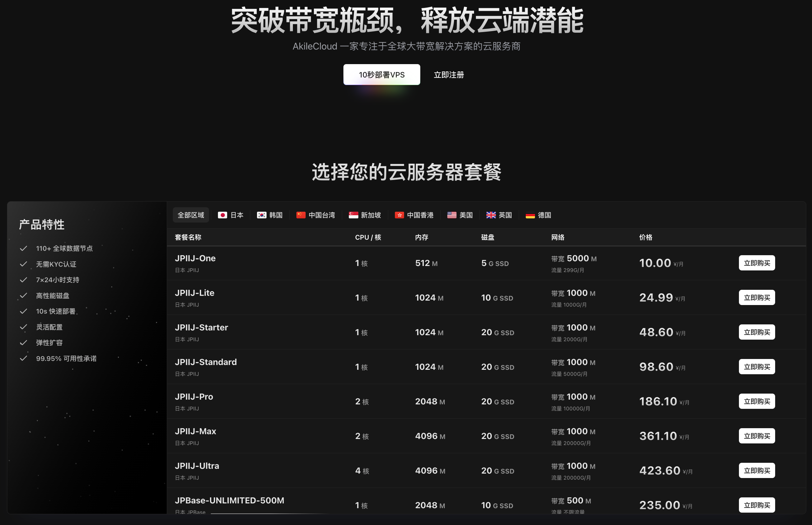812x525 pixels.
Task: Click the Hong Kong flag icon
Action: coord(399,215)
